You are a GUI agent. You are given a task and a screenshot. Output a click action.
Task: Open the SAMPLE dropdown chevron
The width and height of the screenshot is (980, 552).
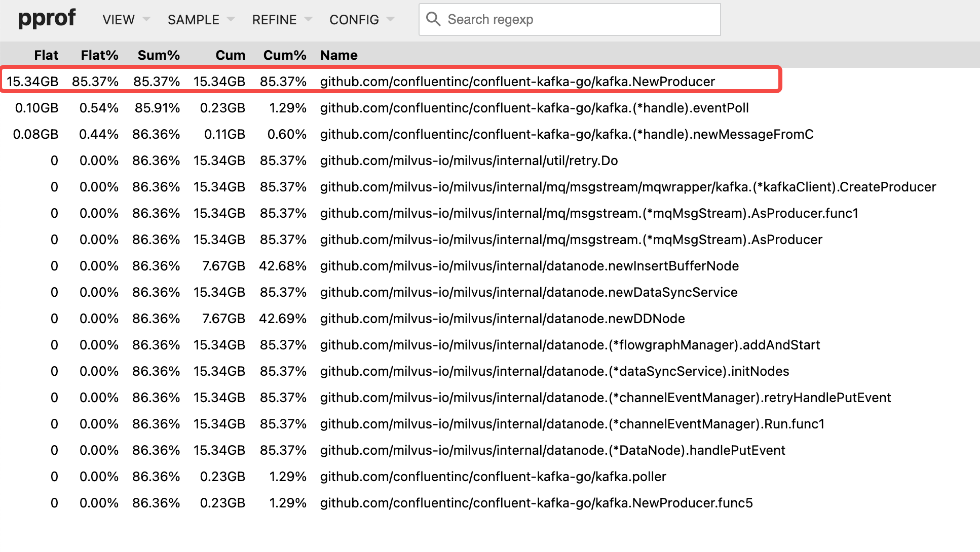(x=232, y=19)
